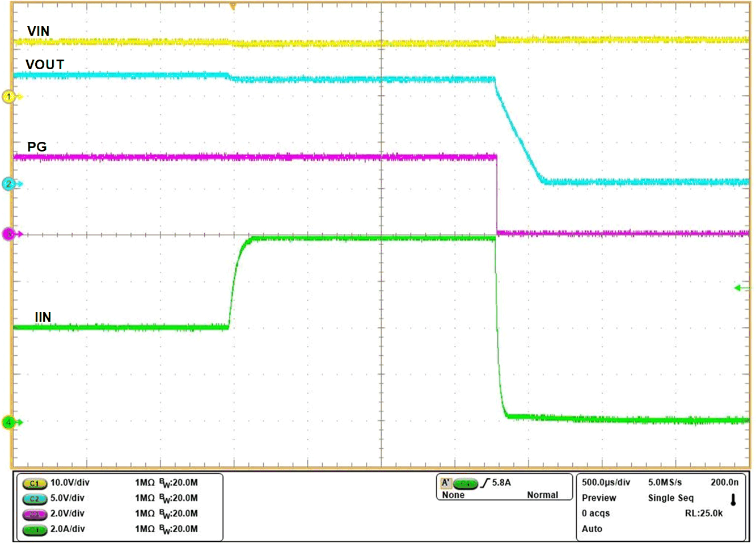Open the None holdoff selector
This screenshot has height=543, width=756.
[454, 494]
